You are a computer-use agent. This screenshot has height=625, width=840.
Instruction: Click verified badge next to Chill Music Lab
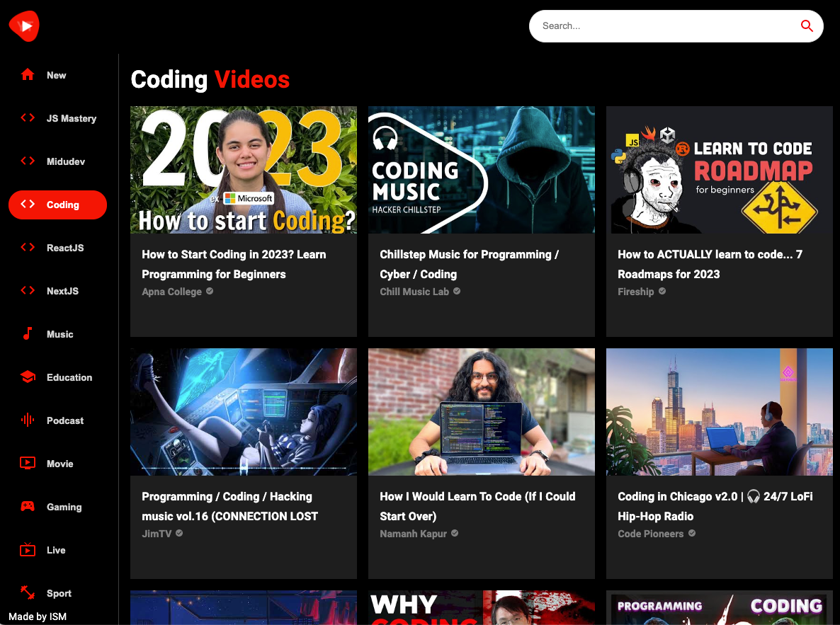coord(457,291)
